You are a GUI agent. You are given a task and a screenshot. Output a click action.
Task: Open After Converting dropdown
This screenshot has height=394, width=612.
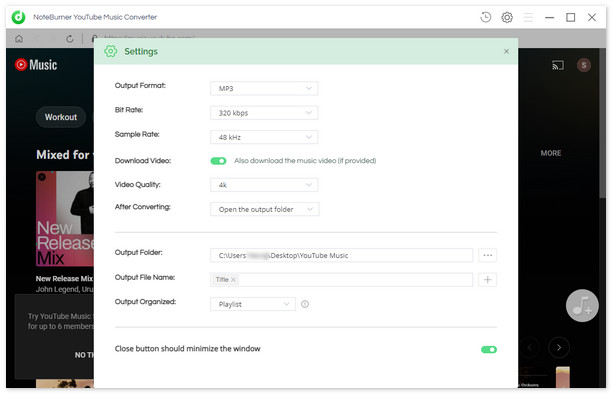pos(265,209)
